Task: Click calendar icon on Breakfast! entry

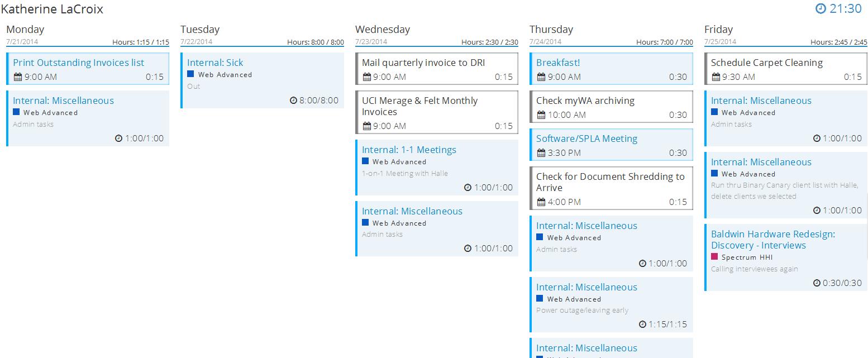Action: pos(541,77)
